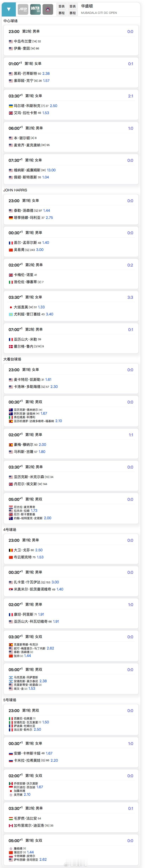Open the first 签表 draw button
The image size is (151, 868).
click(x=61, y=6)
